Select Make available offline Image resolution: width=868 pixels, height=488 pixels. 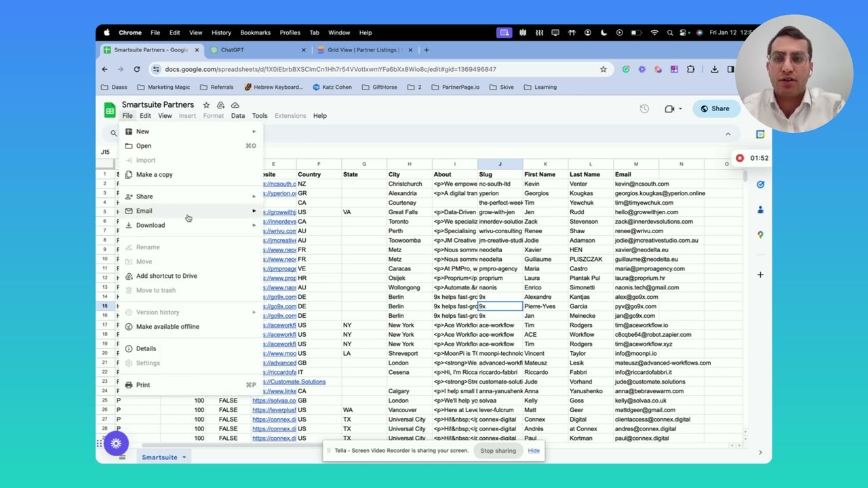(x=191, y=327)
